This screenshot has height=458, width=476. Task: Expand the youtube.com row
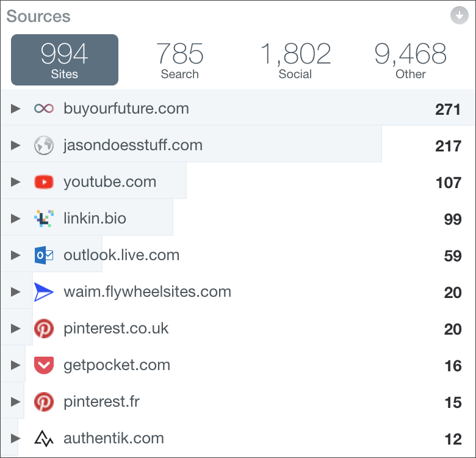tap(15, 182)
